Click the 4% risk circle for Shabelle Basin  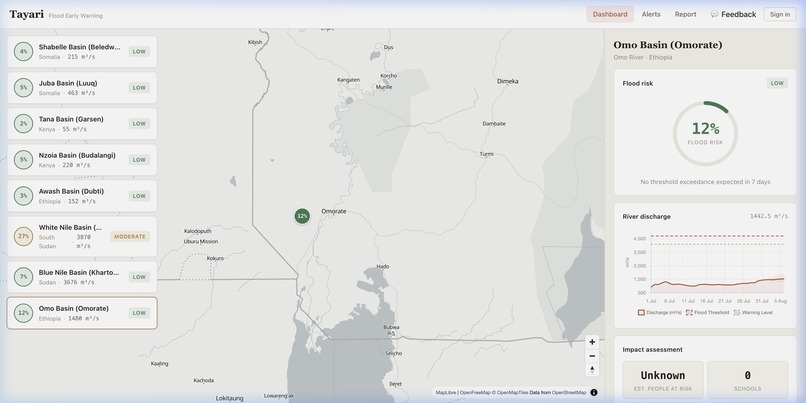(x=23, y=51)
